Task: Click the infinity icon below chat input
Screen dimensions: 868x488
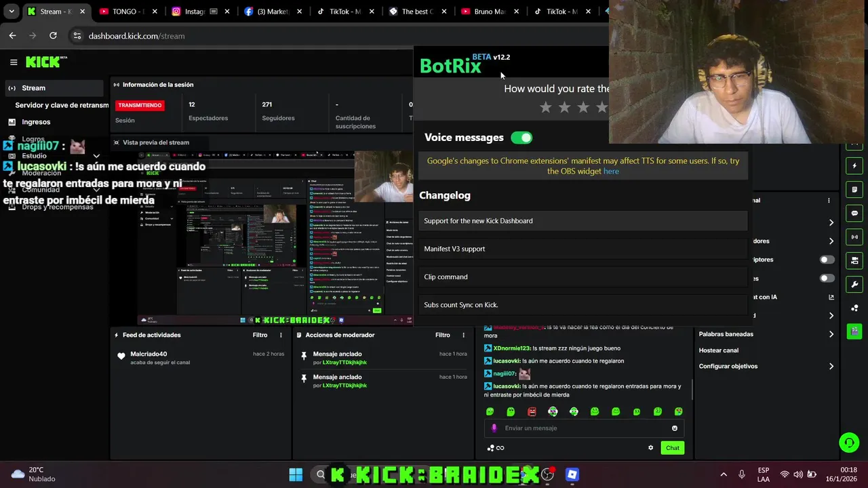Action: 500,448
